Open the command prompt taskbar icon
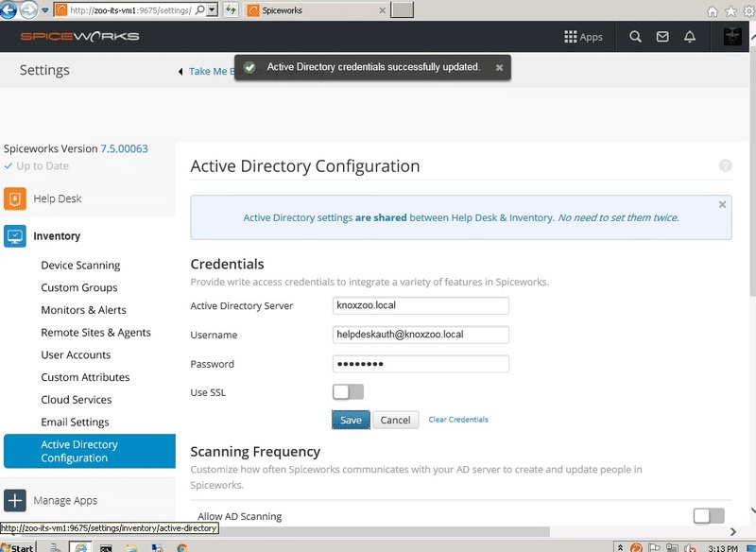Image resolution: width=756 pixels, height=552 pixels. click(106, 547)
